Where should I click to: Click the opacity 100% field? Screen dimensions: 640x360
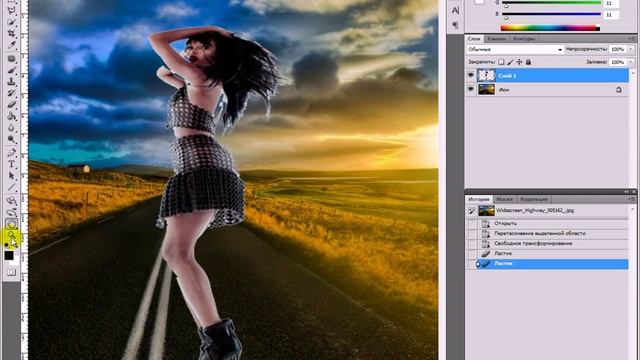click(618, 49)
